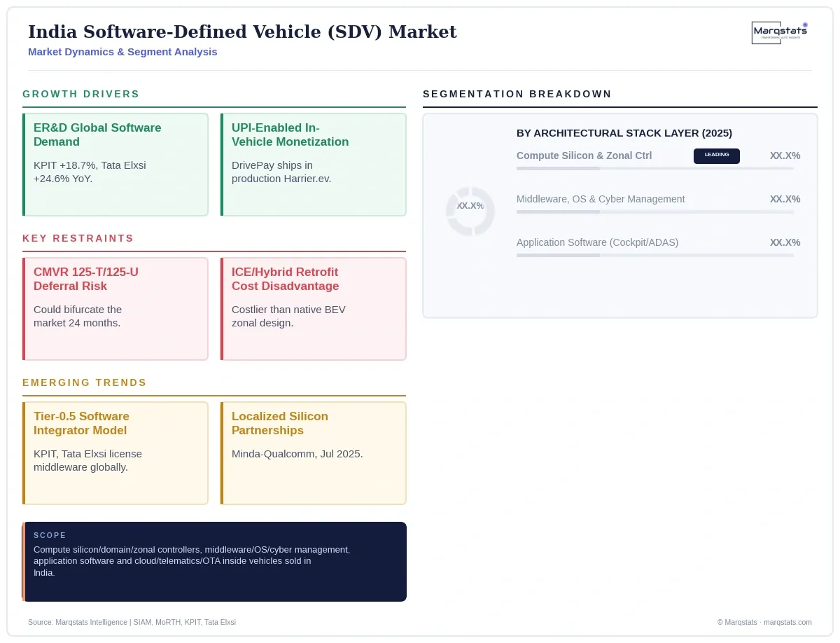Open the ER&D Global Software Demand card
The width and height of the screenshot is (840, 643).
point(115,165)
